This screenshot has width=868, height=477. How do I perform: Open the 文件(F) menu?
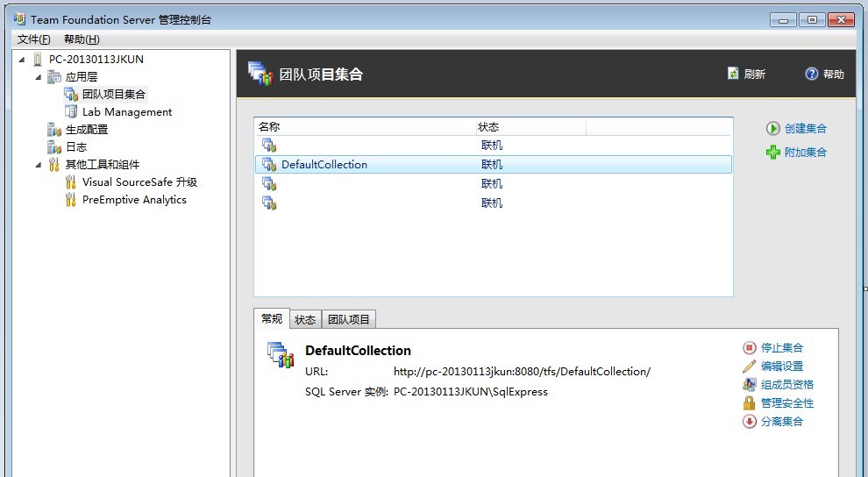pyautogui.click(x=34, y=39)
